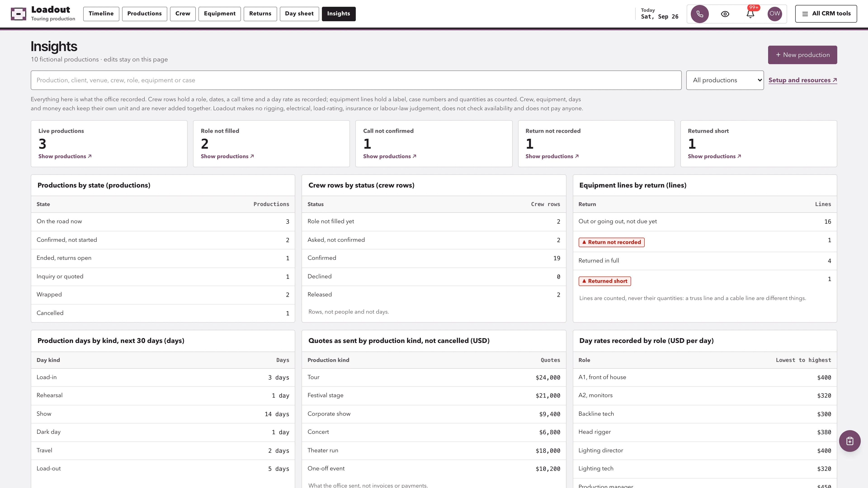Screen dimensions: 868x488
Task: Focus the production search field
Action: [356, 80]
